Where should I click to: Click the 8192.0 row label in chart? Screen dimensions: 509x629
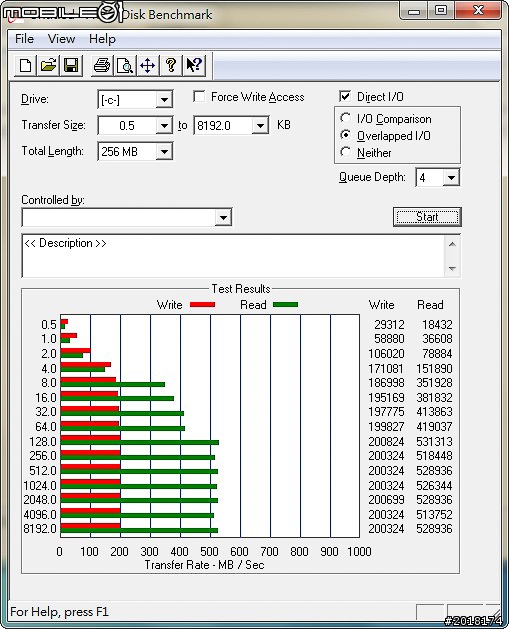click(40, 529)
